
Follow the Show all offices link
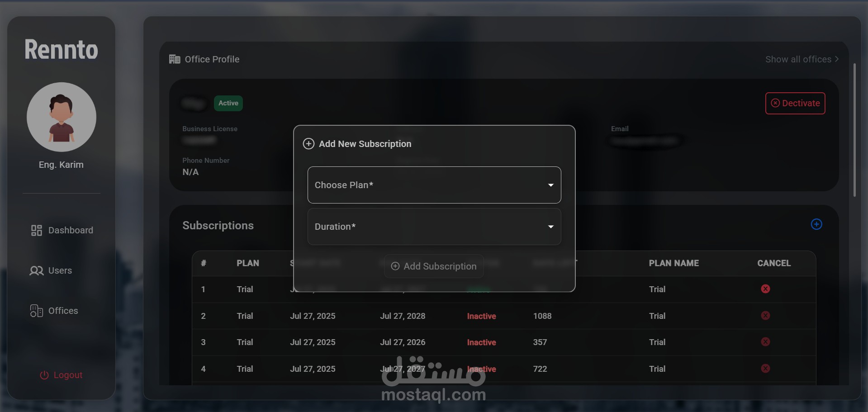coord(802,59)
